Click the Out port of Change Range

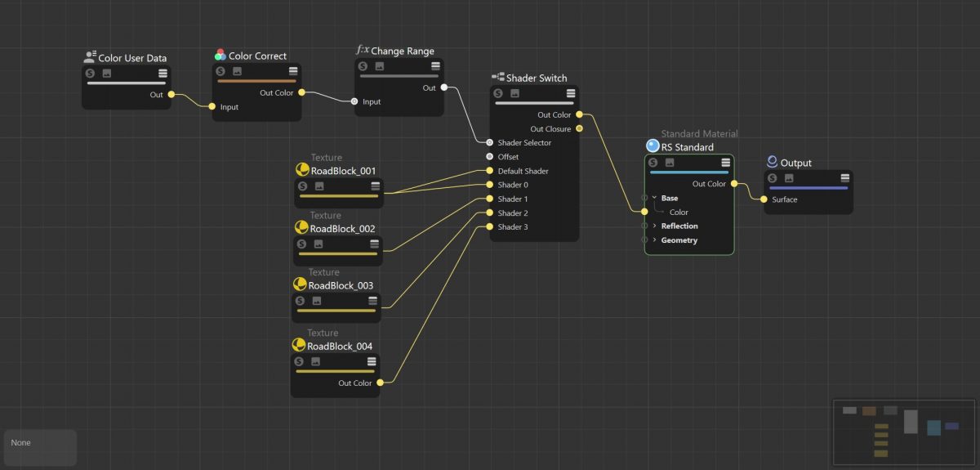pos(443,87)
